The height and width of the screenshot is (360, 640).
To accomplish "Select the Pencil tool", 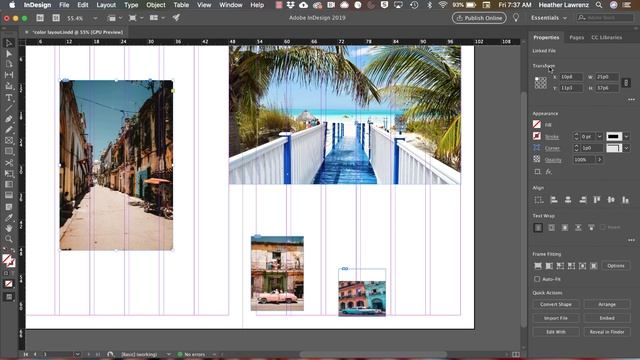I will click(x=9, y=130).
